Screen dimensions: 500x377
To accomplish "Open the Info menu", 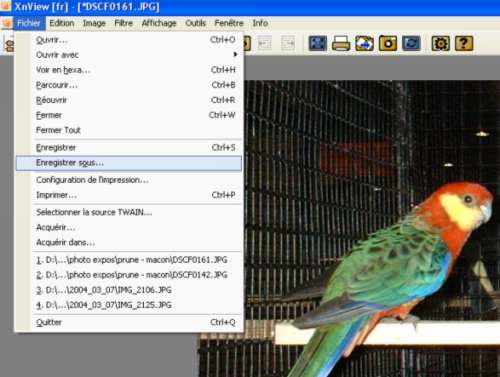I will pyautogui.click(x=260, y=23).
